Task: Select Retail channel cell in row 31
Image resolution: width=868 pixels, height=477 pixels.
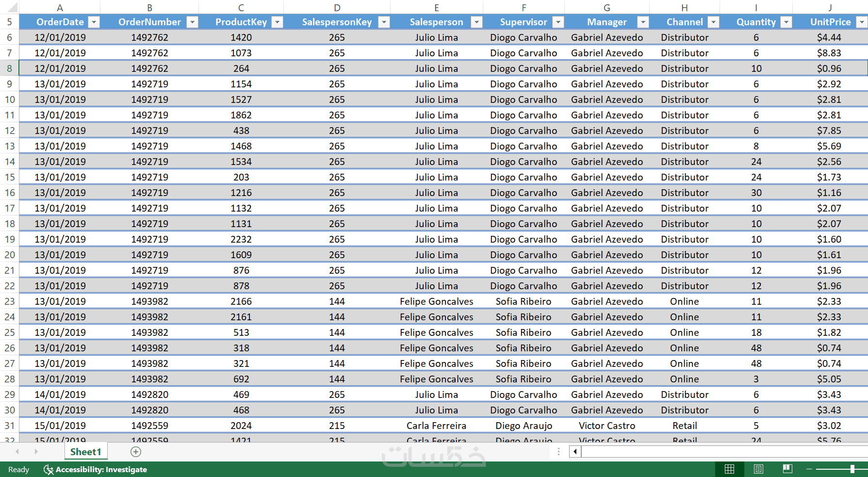Action: pyautogui.click(x=684, y=426)
